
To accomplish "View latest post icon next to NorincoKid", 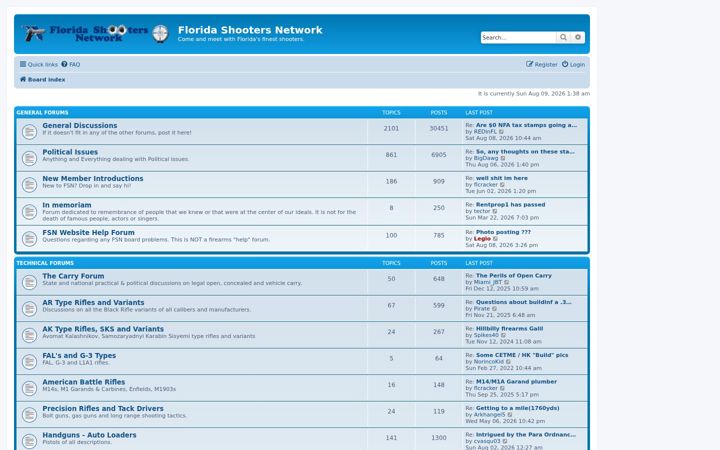I will [x=508, y=362].
